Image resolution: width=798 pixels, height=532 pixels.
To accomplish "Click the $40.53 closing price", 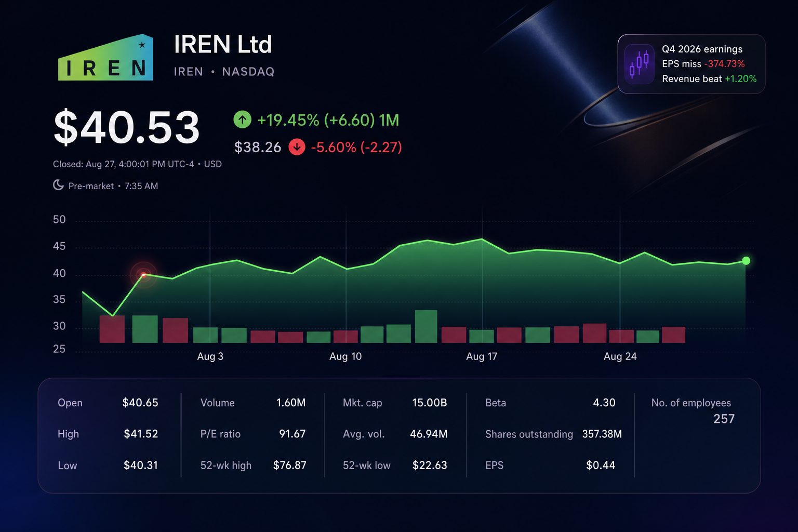I will 127,127.
